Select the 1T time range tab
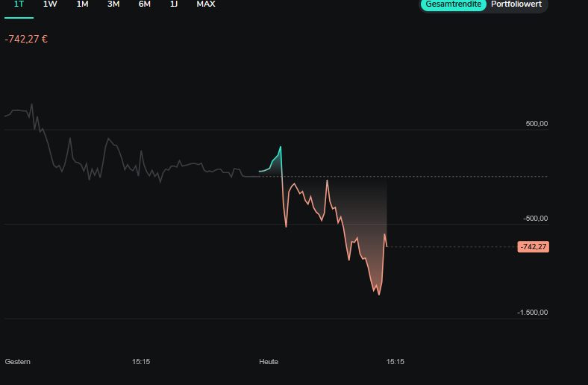Image resolution: width=588 pixels, height=385 pixels. (x=19, y=4)
